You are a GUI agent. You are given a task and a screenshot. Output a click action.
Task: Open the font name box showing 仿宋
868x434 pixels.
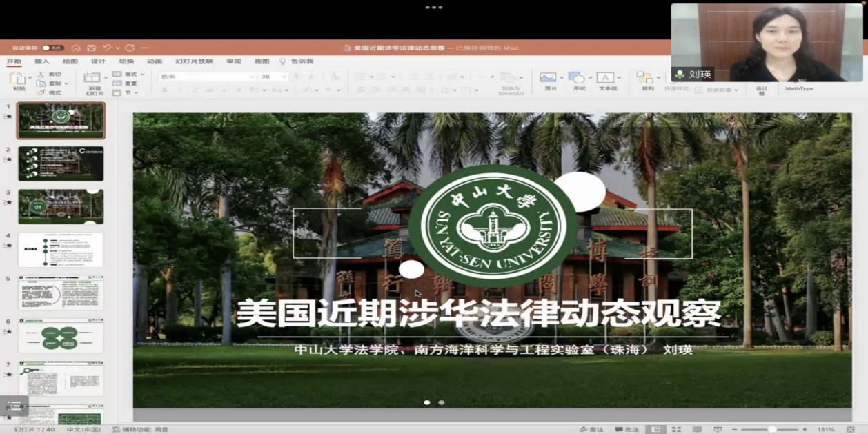pyautogui.click(x=207, y=77)
